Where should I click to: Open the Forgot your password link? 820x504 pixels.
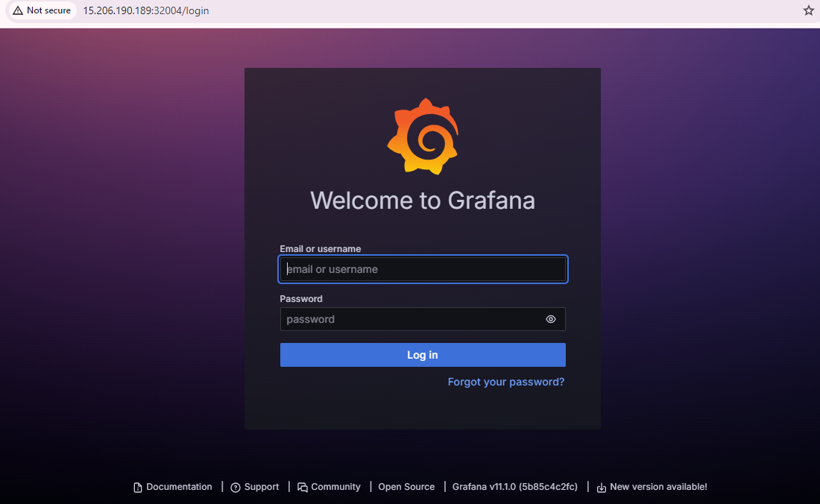click(x=505, y=382)
